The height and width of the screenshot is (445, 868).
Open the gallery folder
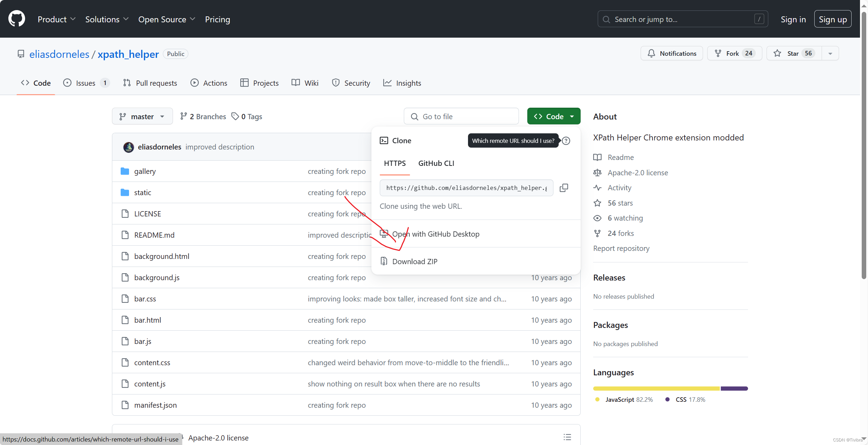coord(145,171)
